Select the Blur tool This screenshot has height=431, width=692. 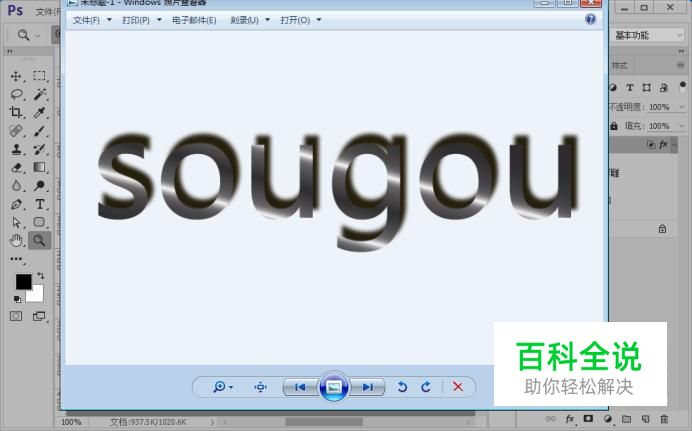16,186
